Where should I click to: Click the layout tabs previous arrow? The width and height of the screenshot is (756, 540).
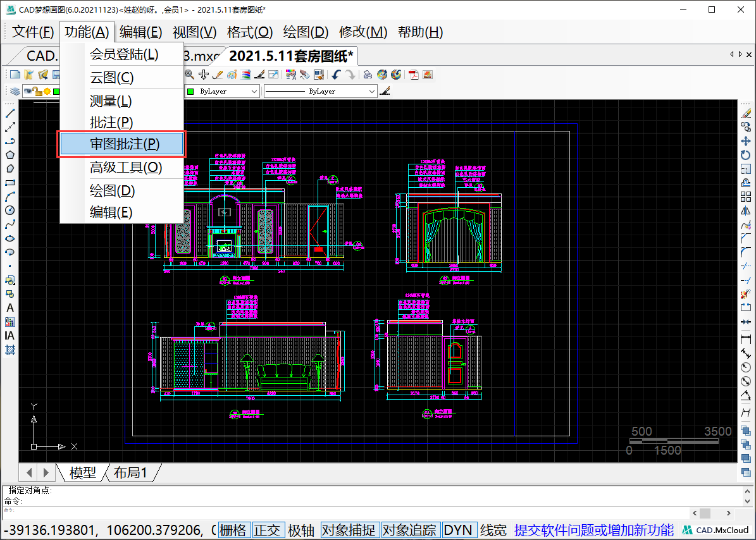click(x=29, y=472)
